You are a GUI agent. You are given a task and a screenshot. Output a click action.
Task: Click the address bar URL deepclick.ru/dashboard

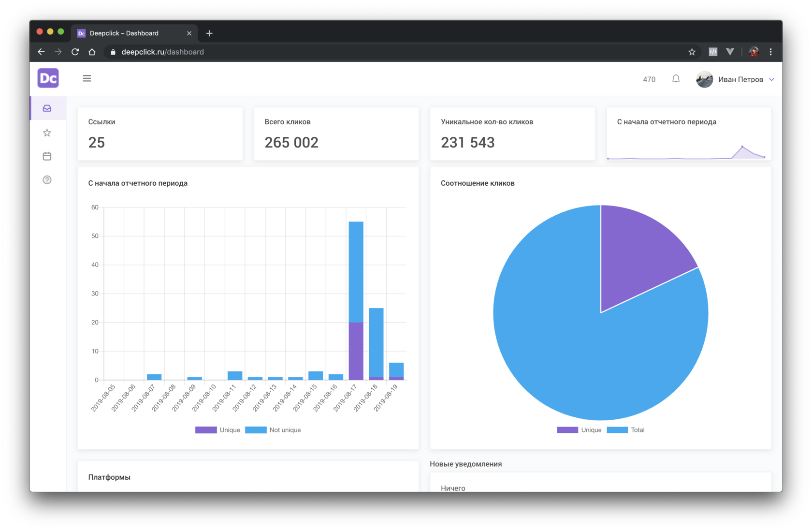coord(162,52)
